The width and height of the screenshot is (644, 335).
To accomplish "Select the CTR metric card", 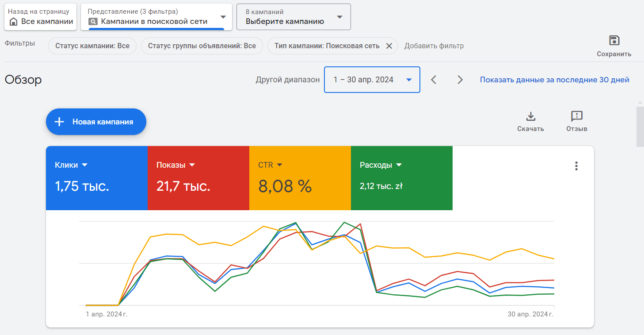I will [x=300, y=178].
